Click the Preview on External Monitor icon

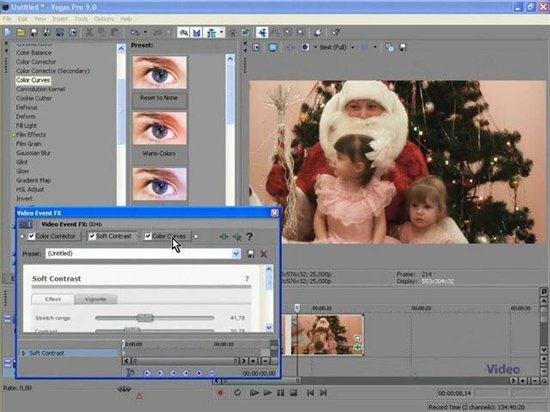point(273,47)
